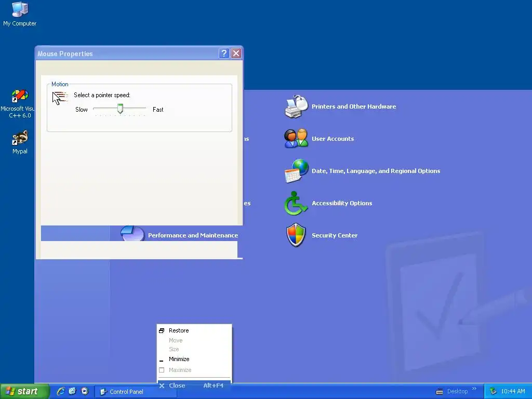Screen dimensions: 532x399
Task: Expand the Desktop toolbar chevron
Action: 474,389
